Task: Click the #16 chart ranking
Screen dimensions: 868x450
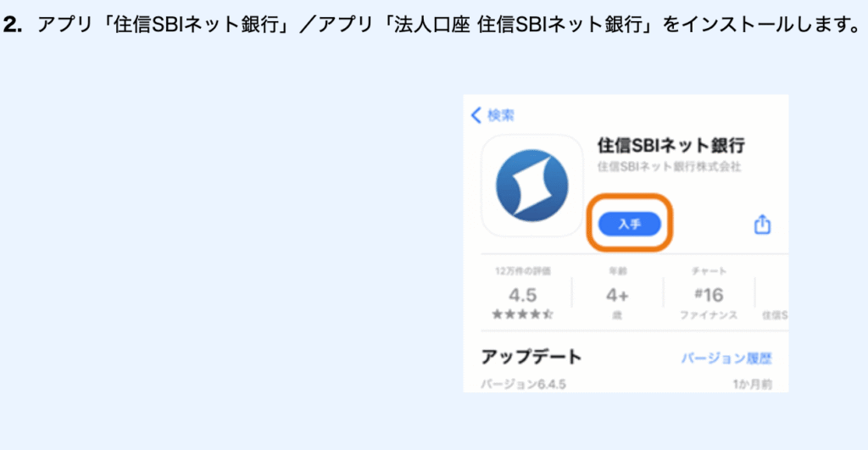Action: click(x=709, y=295)
